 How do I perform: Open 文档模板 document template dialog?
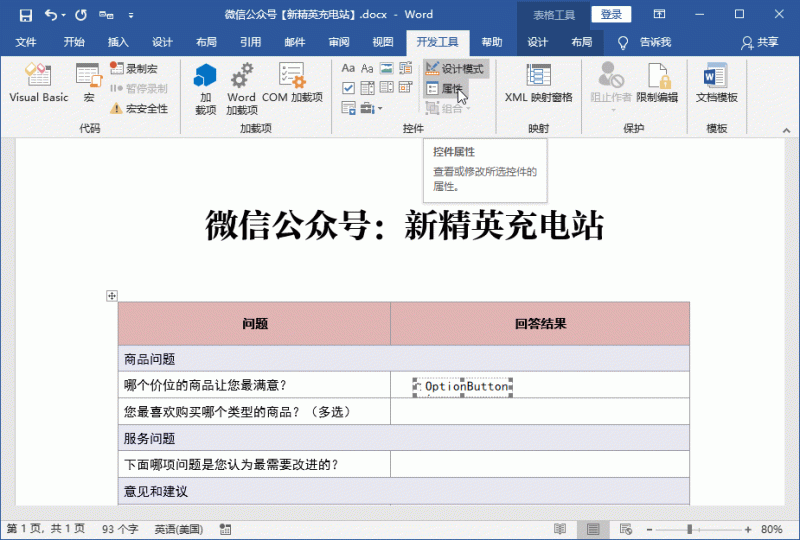click(x=716, y=83)
